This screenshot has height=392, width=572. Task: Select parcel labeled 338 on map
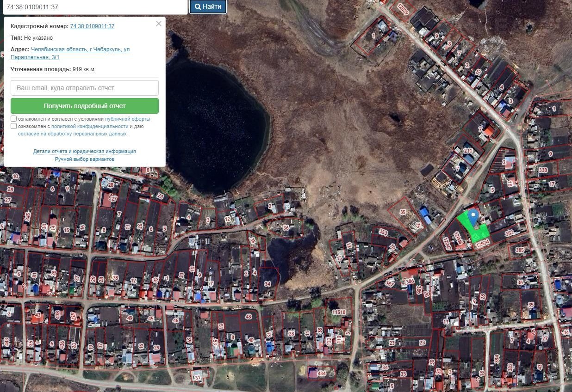tap(543, 170)
